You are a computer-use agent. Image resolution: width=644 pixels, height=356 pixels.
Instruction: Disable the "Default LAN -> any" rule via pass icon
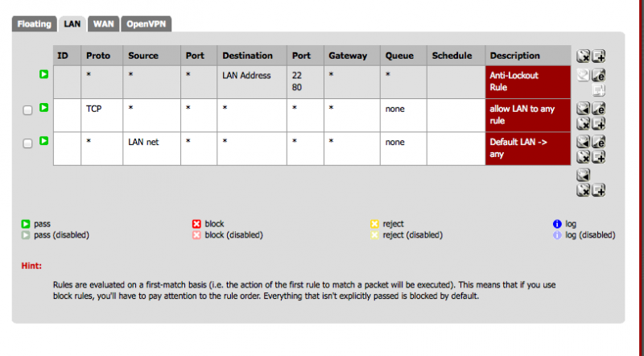click(43, 141)
